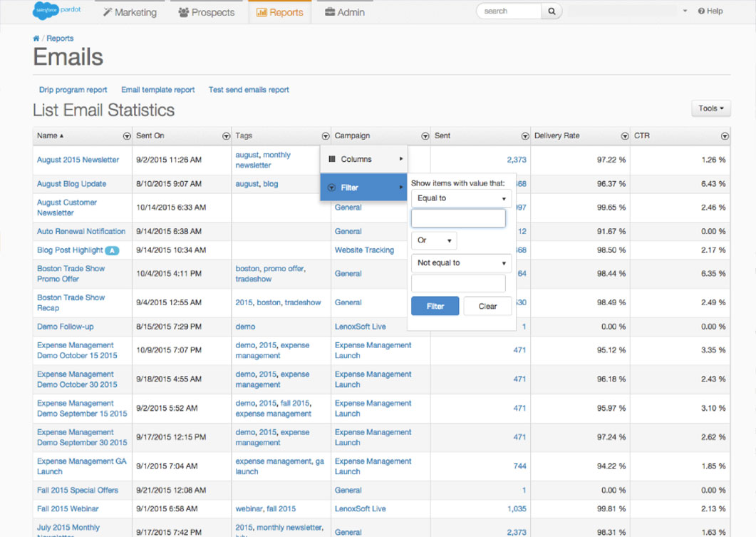Open the Admin tab
The image size is (756, 537).
point(345,12)
